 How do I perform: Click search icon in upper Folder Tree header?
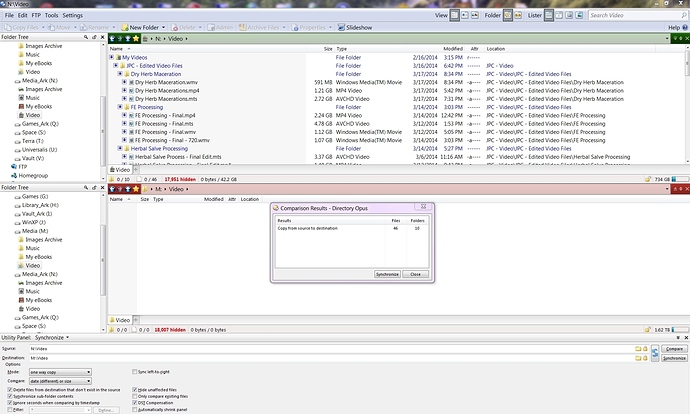(86, 37)
